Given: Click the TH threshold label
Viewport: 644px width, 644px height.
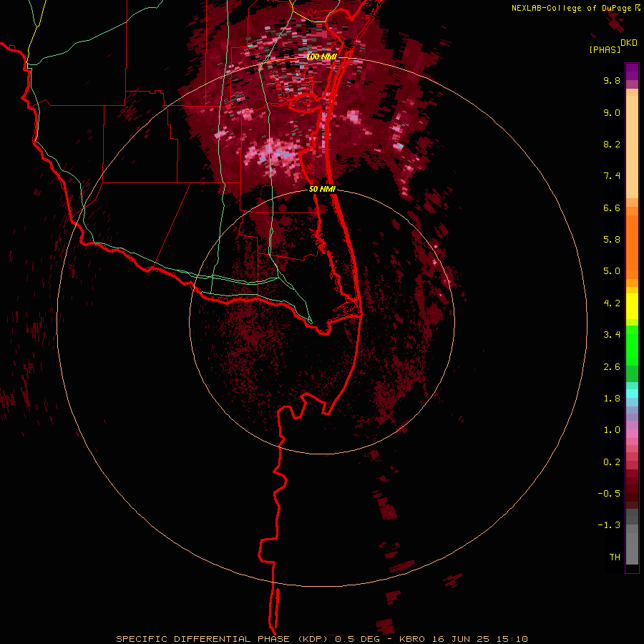Looking at the screenshot, I should coord(615,557).
